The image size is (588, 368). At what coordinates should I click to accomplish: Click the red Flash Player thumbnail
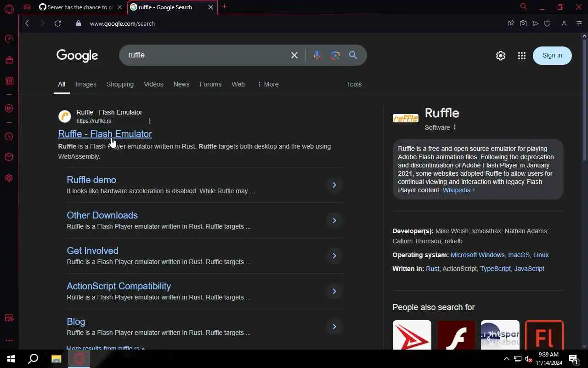(456, 335)
